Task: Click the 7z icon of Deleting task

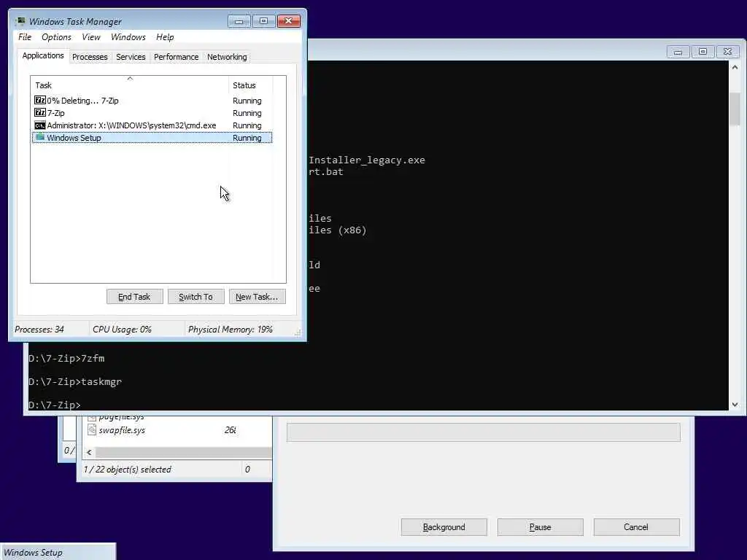Action: coord(40,100)
